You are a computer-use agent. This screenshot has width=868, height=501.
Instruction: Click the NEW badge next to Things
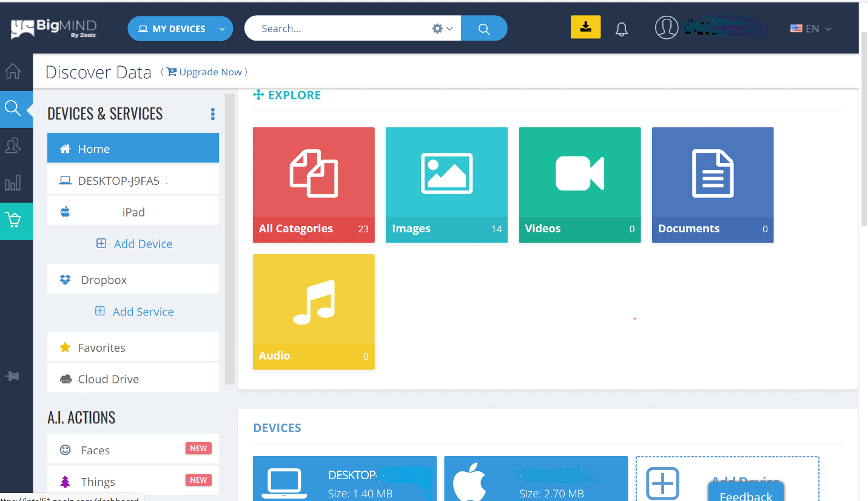pyautogui.click(x=198, y=480)
